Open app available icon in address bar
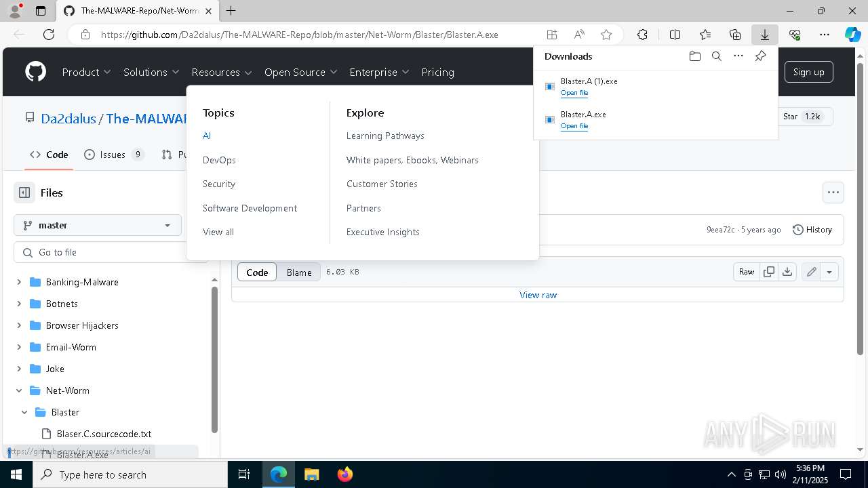868x488 pixels. (552, 35)
